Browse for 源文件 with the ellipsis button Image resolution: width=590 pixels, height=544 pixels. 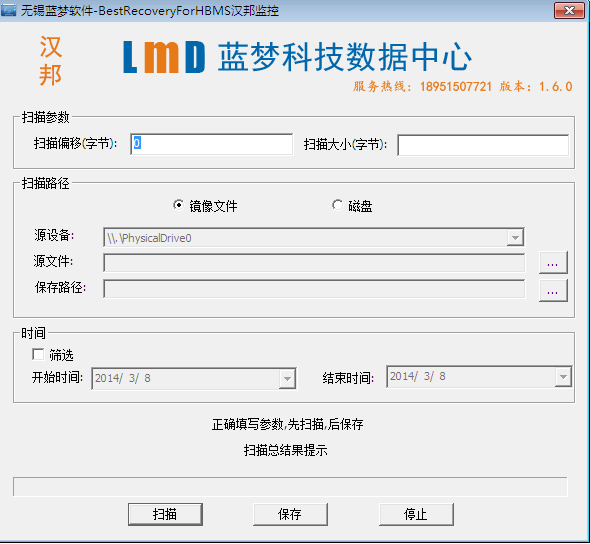coord(553,263)
